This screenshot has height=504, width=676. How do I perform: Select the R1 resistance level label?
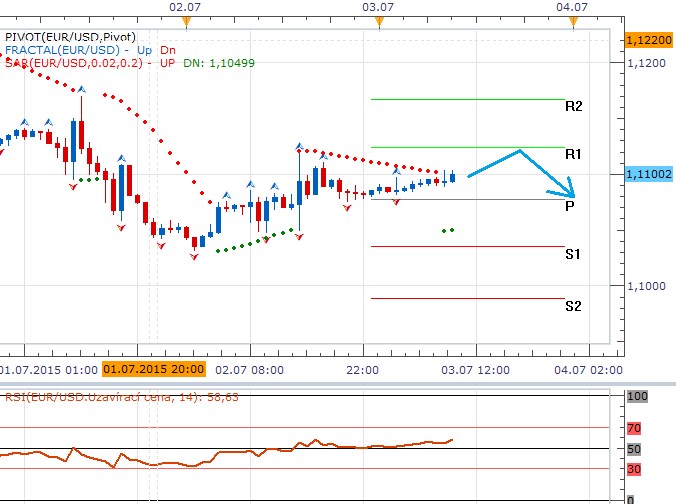point(573,154)
